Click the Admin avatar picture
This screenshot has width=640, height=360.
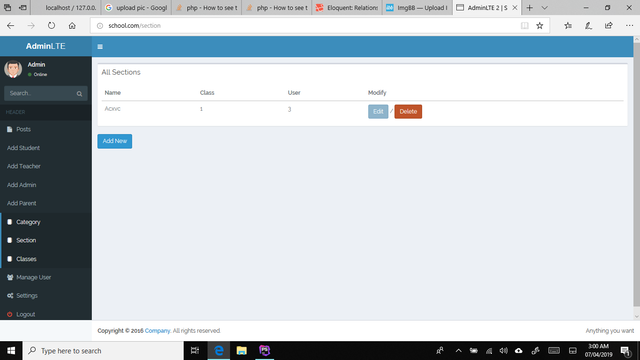pyautogui.click(x=13, y=69)
